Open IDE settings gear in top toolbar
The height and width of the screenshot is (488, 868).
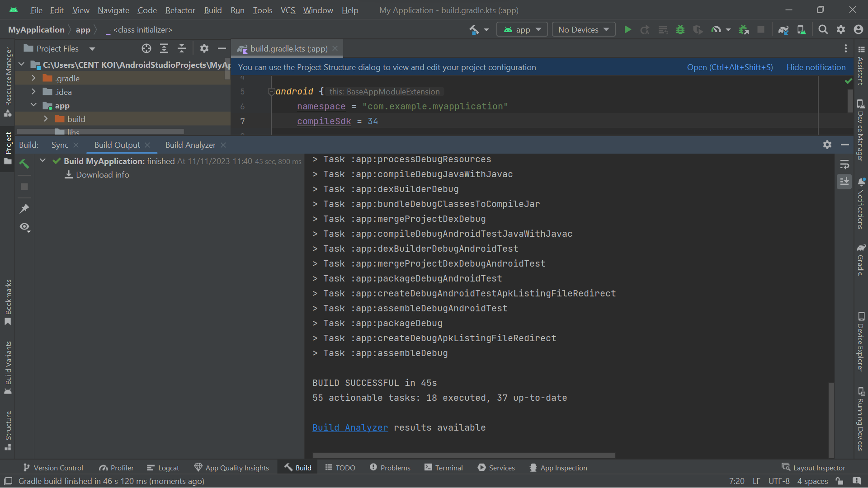click(841, 30)
